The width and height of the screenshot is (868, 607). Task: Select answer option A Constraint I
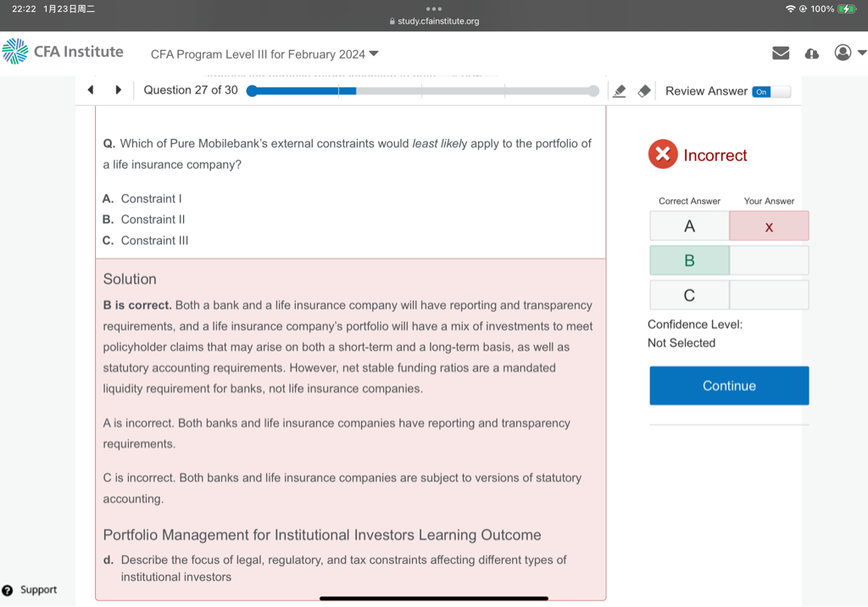click(151, 198)
